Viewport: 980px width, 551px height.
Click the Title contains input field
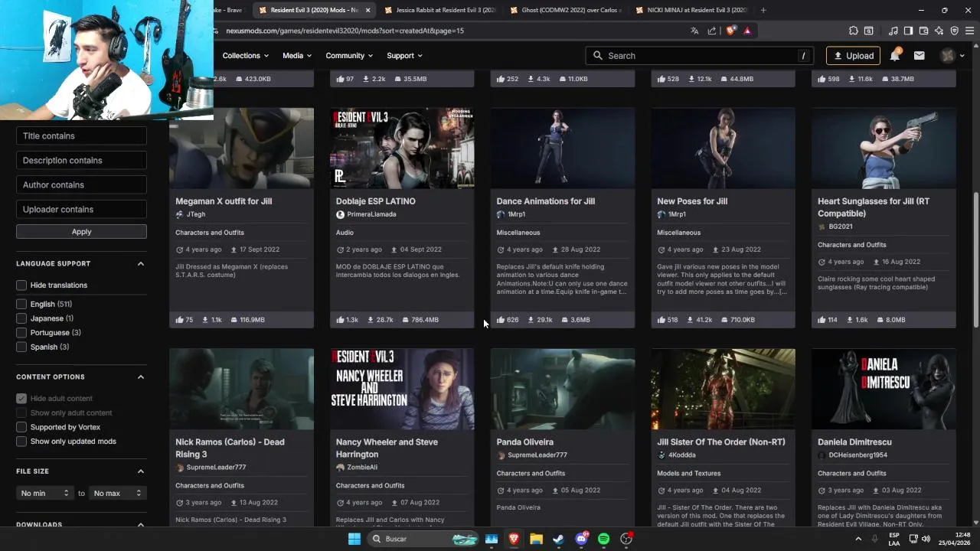pyautogui.click(x=81, y=135)
